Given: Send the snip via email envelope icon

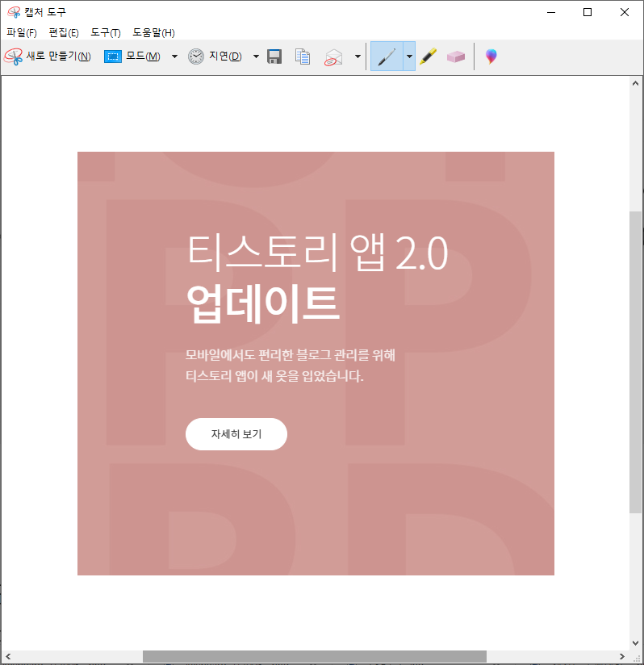Looking at the screenshot, I should click(x=333, y=56).
